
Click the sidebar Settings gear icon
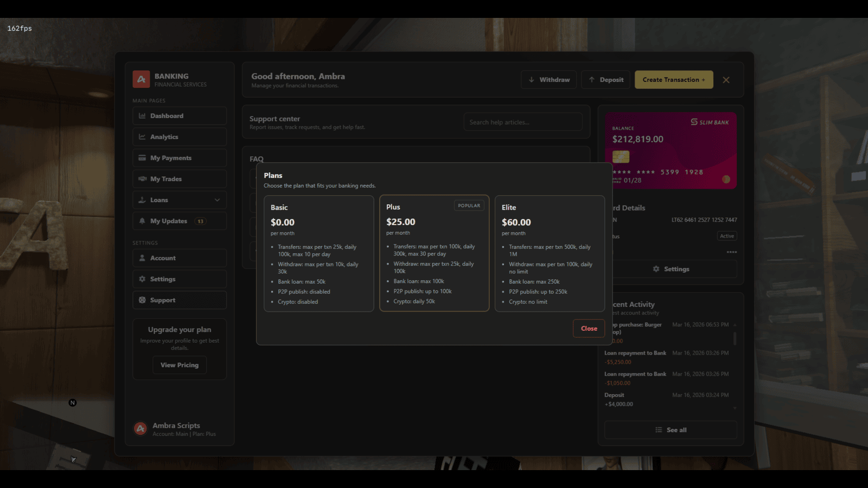(142, 279)
